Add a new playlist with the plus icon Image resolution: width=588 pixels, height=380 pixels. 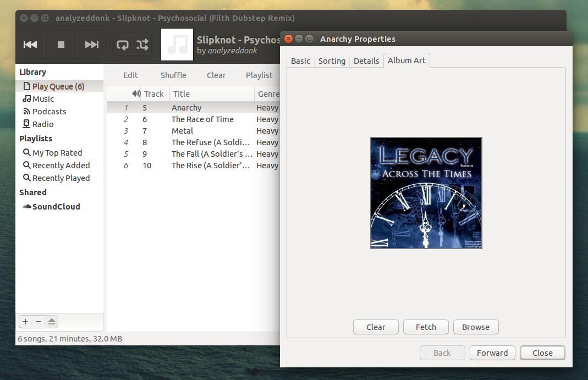coord(25,321)
